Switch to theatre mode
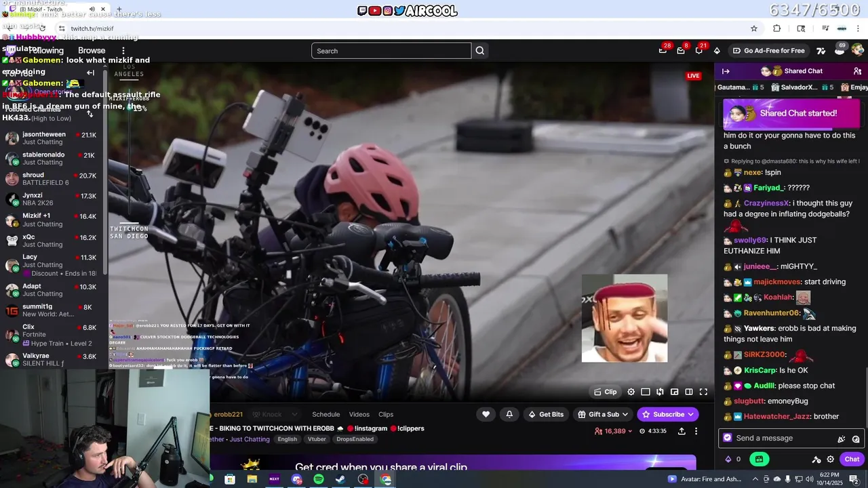This screenshot has width=868, height=488. pos(646,392)
